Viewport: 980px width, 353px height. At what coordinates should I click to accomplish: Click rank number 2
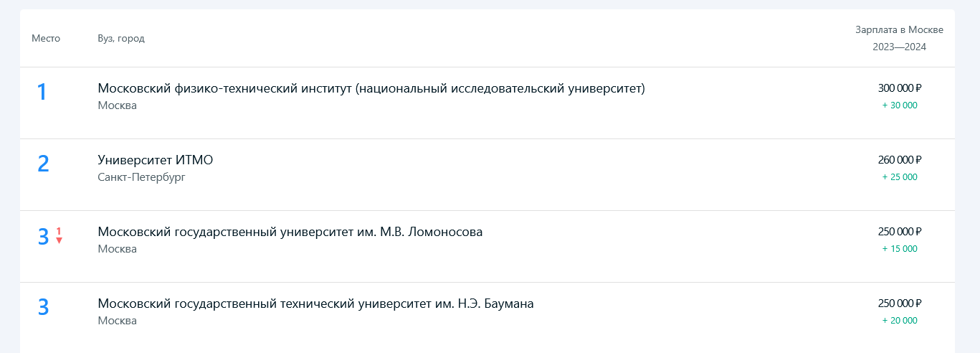(43, 164)
